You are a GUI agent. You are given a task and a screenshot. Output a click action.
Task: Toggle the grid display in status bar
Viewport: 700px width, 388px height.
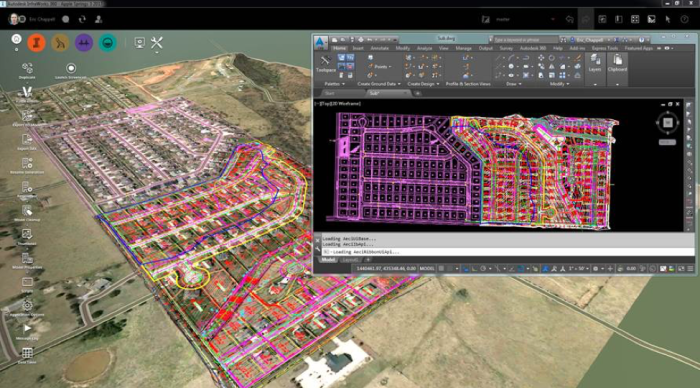tap(441, 269)
